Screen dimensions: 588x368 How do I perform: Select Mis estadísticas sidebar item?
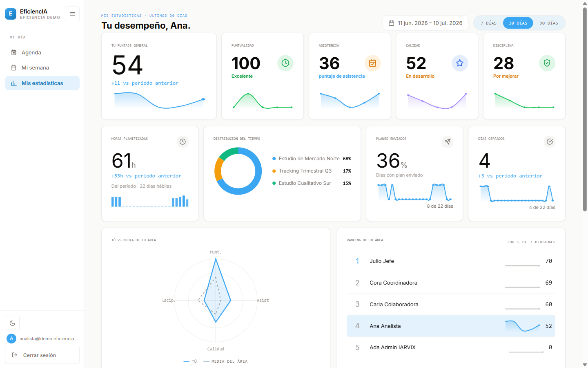(42, 83)
